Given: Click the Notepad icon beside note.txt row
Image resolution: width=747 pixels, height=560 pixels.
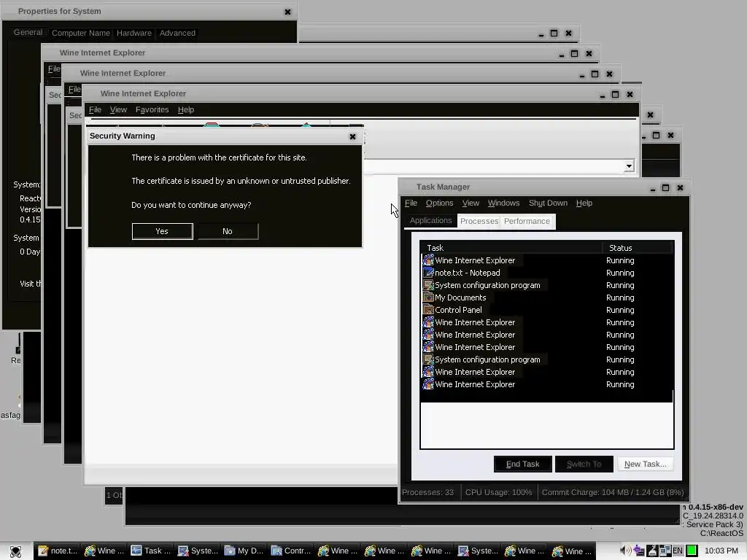Looking at the screenshot, I should coord(428,273).
